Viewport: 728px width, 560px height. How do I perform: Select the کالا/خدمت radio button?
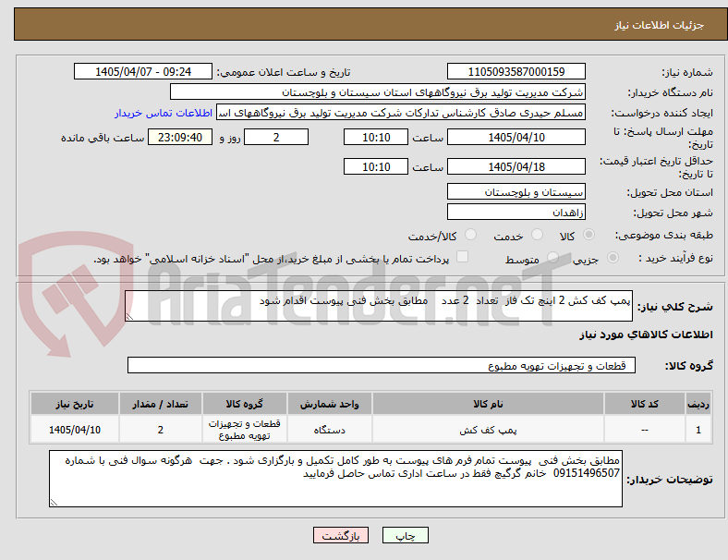tap(471, 235)
